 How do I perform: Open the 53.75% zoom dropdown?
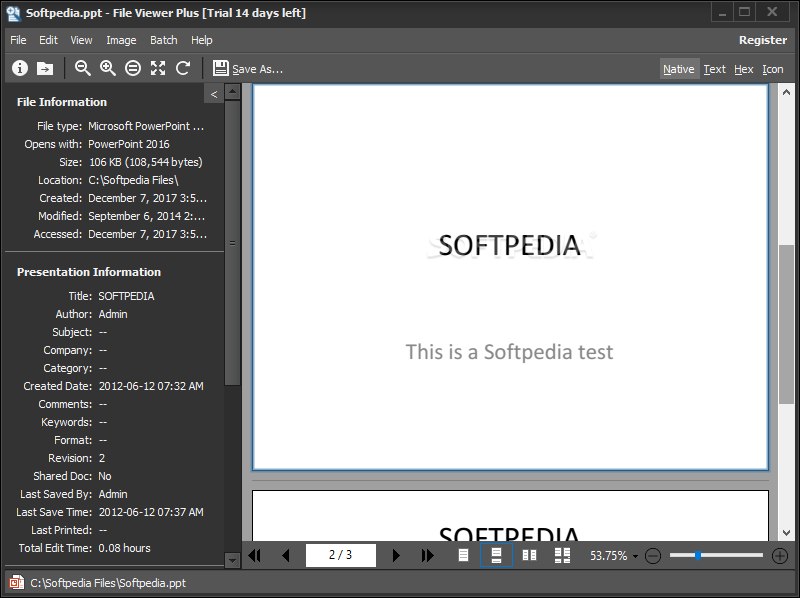pyautogui.click(x=635, y=556)
